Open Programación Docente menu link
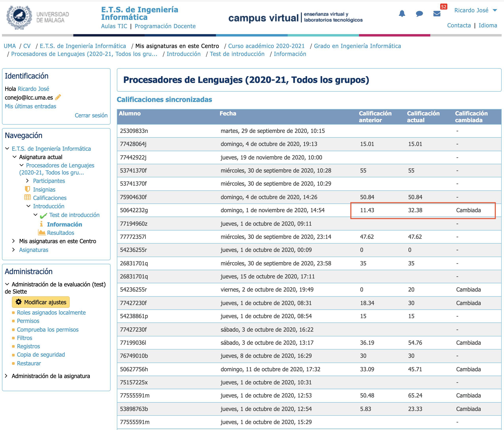The height and width of the screenshot is (430, 504). coord(165,26)
